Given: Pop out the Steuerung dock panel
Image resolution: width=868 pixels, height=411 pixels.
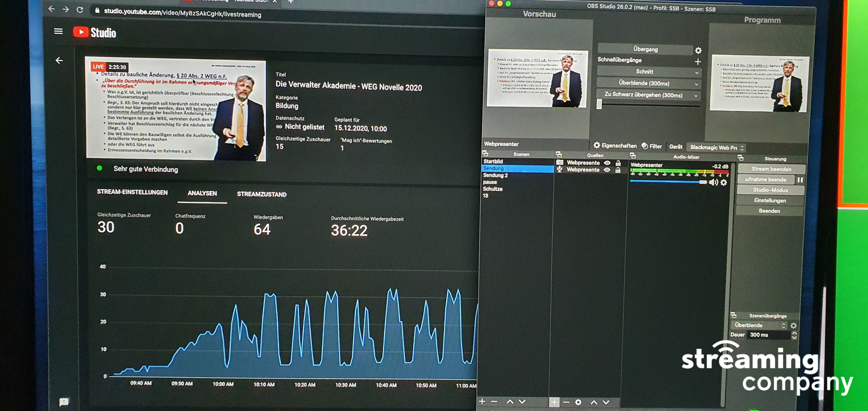Looking at the screenshot, I should [x=740, y=158].
